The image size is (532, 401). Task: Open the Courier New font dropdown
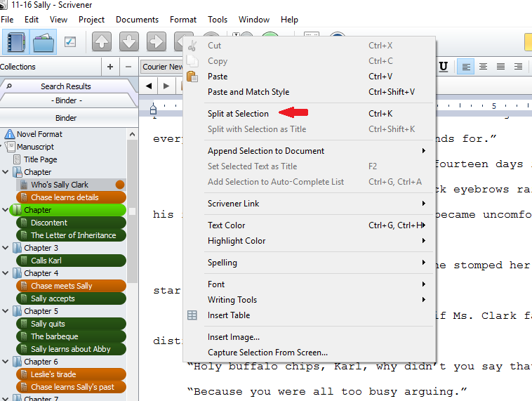click(x=161, y=67)
